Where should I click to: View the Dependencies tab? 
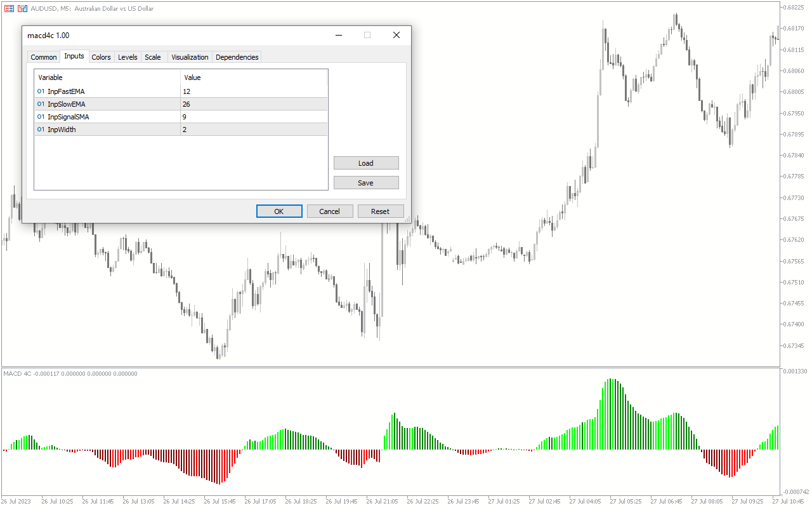[x=237, y=57]
